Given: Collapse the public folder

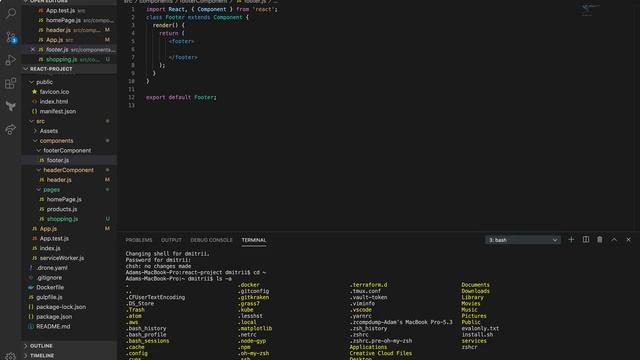Looking at the screenshot, I should (69, 82).
